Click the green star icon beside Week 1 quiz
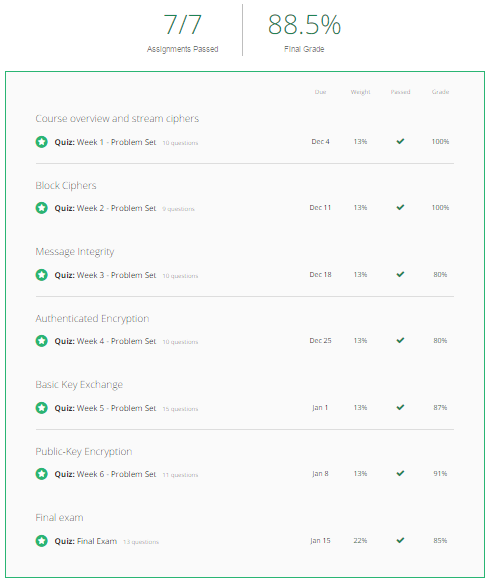This screenshot has width=490, height=584. pos(42,142)
